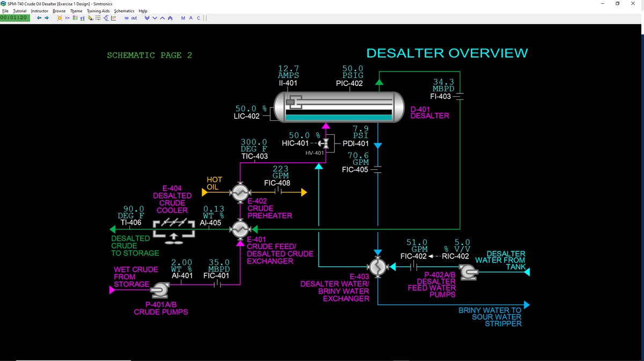The width and height of the screenshot is (644, 361).
Task: Click the 70.6 GPM flow value
Action: tap(358, 158)
